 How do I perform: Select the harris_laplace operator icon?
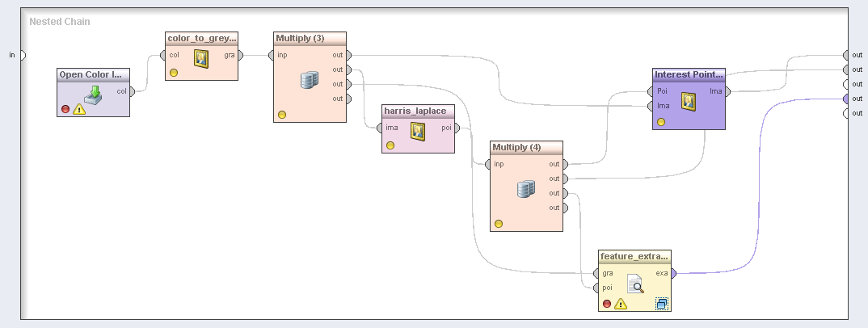(x=418, y=130)
